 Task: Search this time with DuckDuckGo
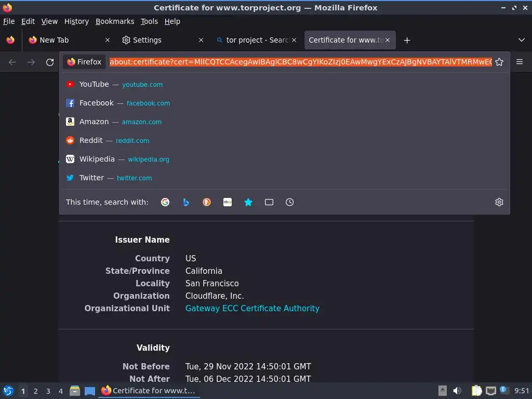click(207, 202)
